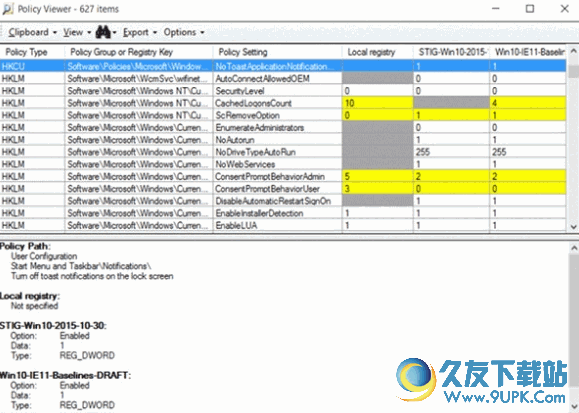The height and width of the screenshot is (413, 579).
Task: Select the NoAutorun setting
Action: pyautogui.click(x=235, y=140)
